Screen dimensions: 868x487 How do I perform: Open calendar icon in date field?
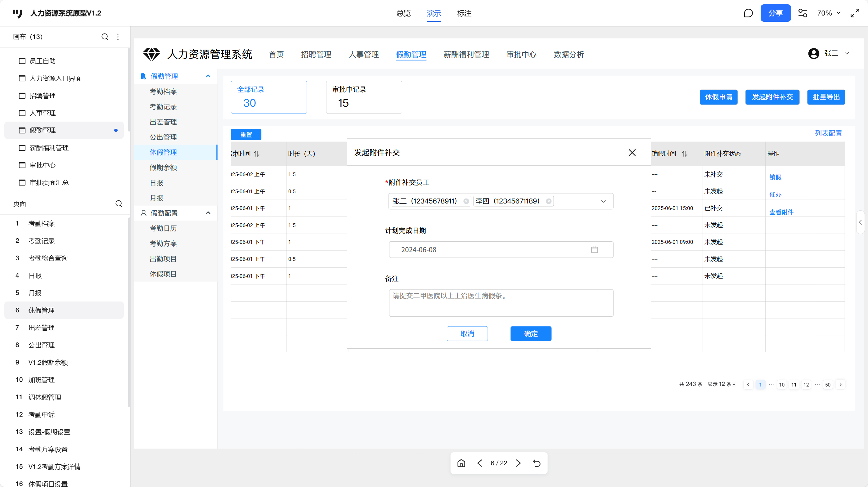point(594,250)
